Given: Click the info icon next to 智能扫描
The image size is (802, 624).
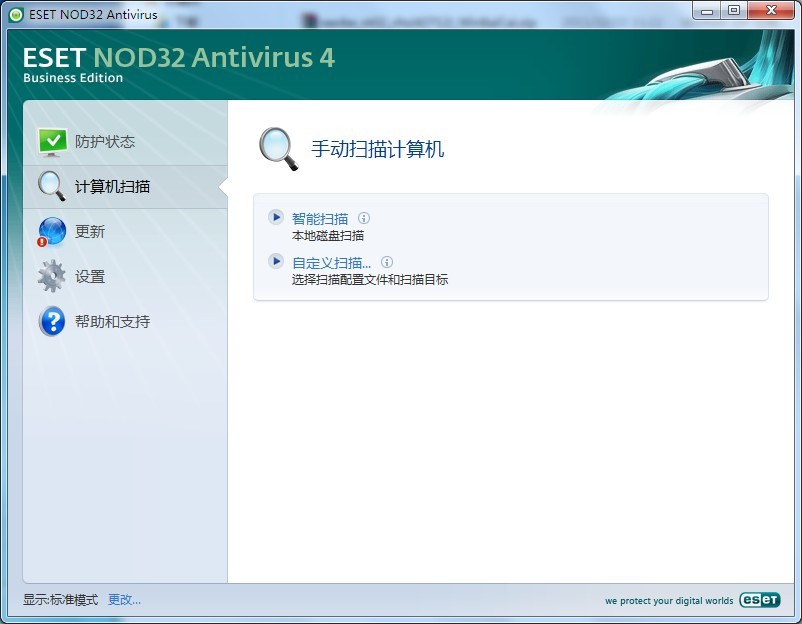Looking at the screenshot, I should coord(364,218).
